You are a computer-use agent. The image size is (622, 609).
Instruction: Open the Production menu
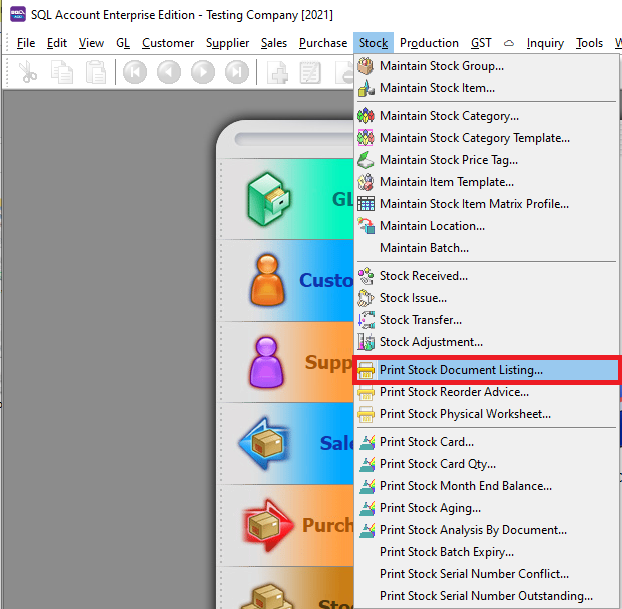(x=429, y=43)
